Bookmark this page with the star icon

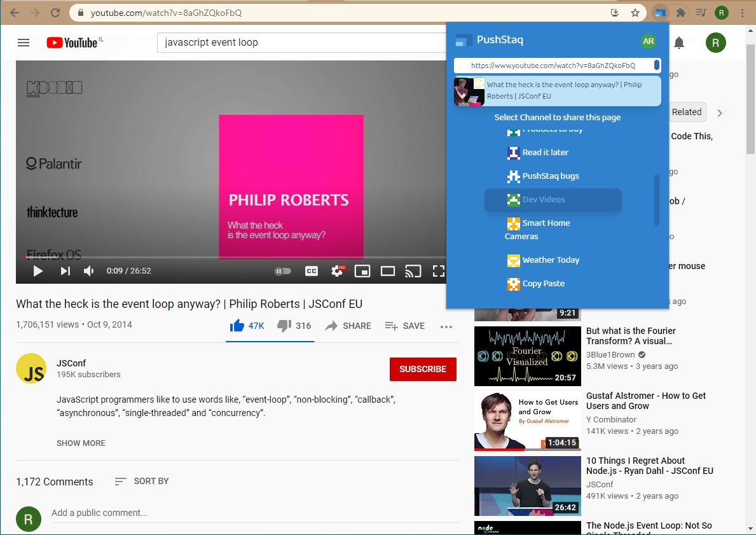635,13
